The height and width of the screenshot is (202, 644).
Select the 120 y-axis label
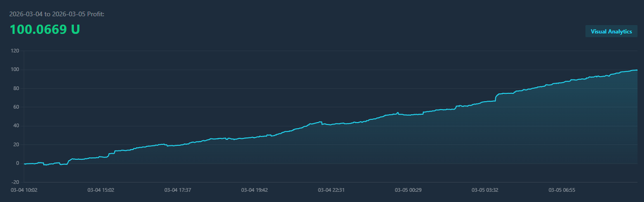click(x=15, y=51)
